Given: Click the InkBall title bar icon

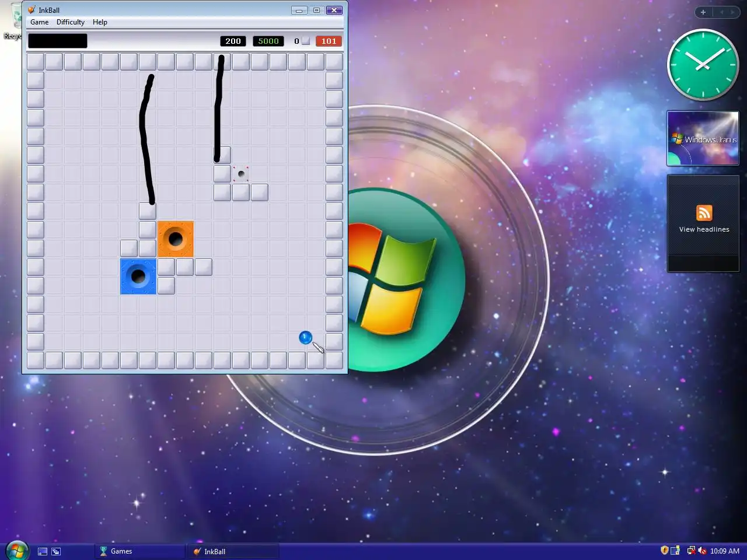Looking at the screenshot, I should [32, 10].
